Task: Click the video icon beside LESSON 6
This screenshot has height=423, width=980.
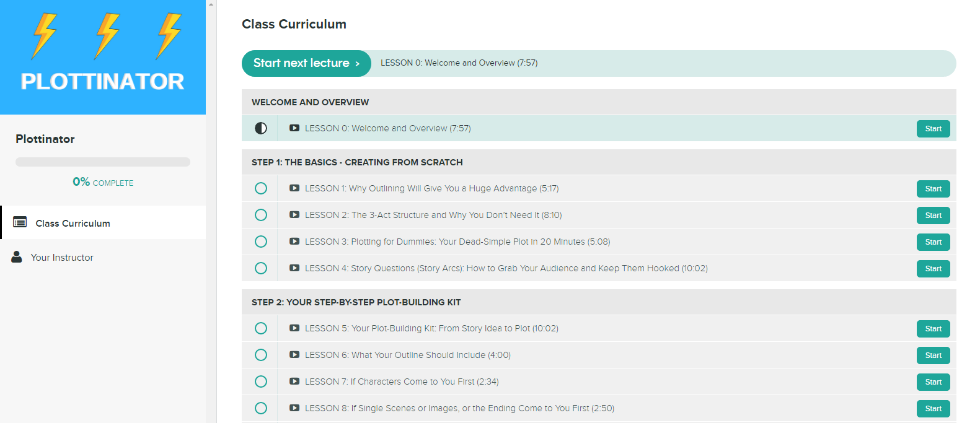Action: (x=294, y=355)
